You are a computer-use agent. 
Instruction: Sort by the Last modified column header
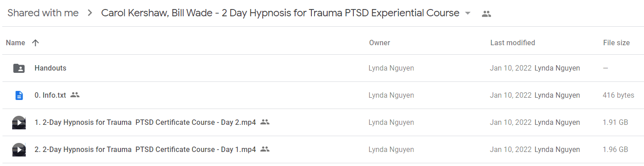pyautogui.click(x=513, y=43)
